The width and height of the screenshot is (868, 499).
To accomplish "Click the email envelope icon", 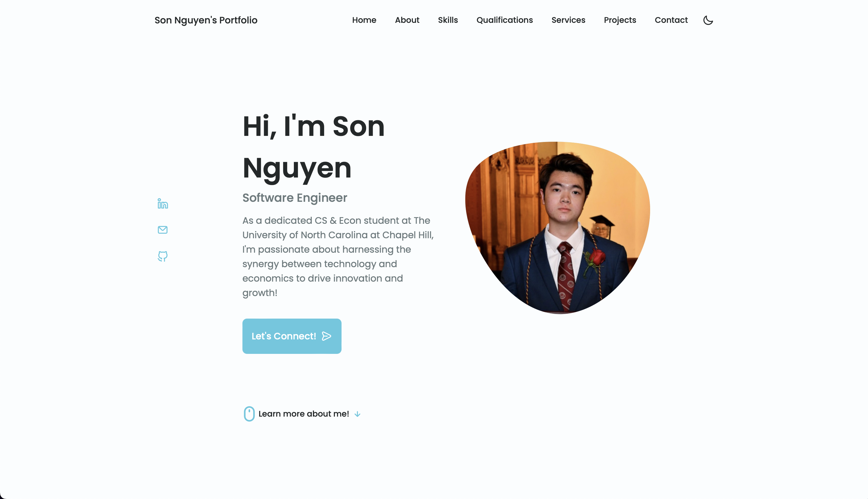I will coord(163,230).
